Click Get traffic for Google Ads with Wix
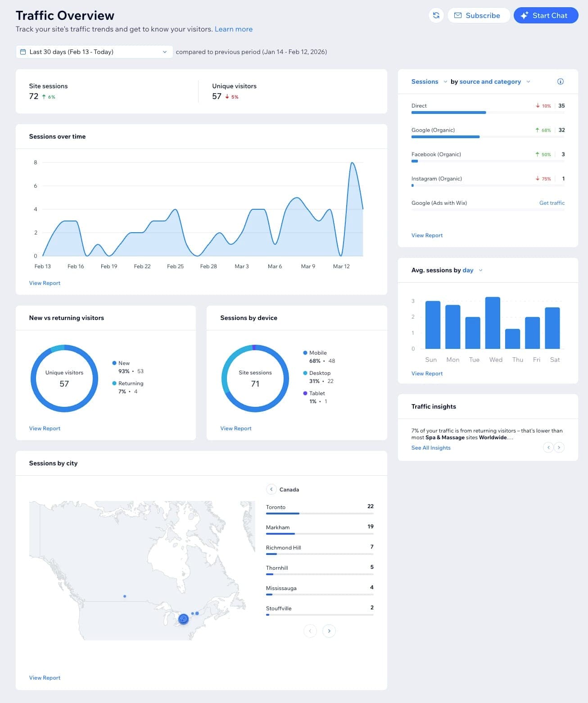 coord(552,203)
